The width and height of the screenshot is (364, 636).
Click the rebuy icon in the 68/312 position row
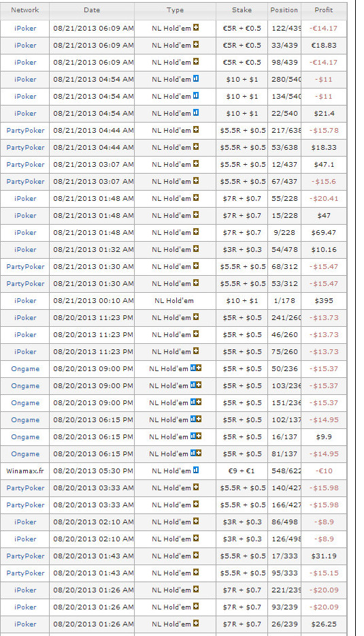196,266
